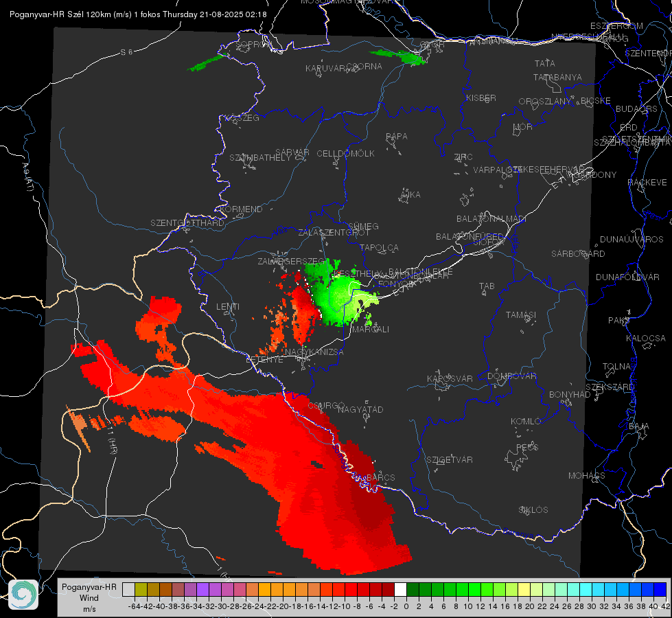Viewport: 672px width, 618px height.
Task: Click the TATABANYA town label
Action: [x=557, y=77]
